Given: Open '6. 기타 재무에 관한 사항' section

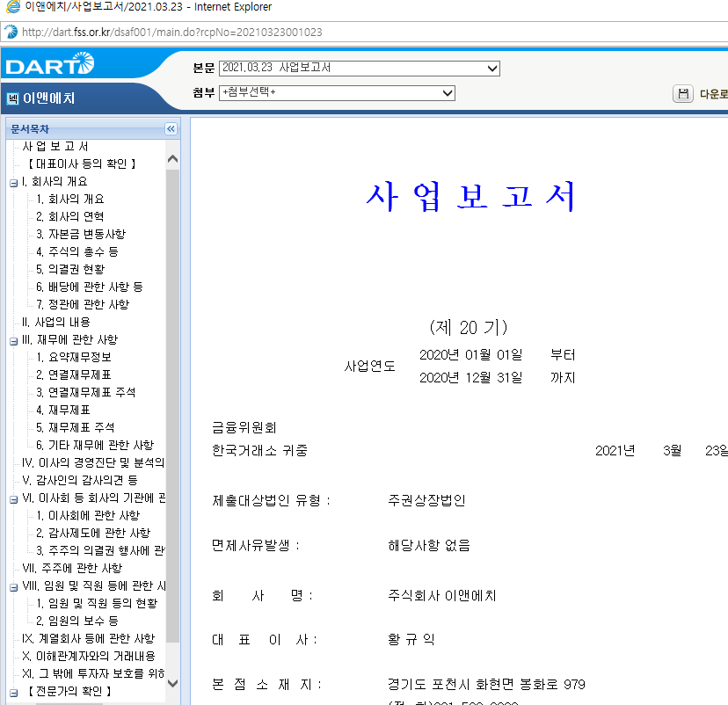Looking at the screenshot, I should [95, 446].
